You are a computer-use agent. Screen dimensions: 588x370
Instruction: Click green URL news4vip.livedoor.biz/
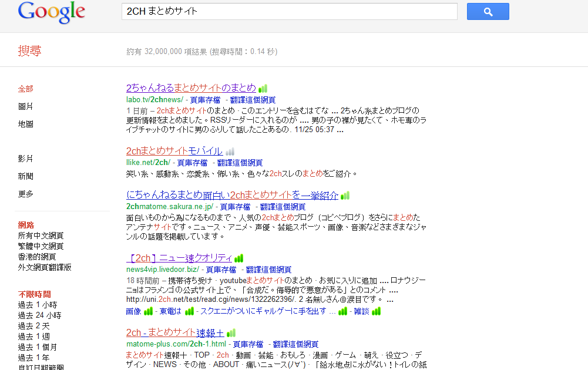tap(162, 270)
